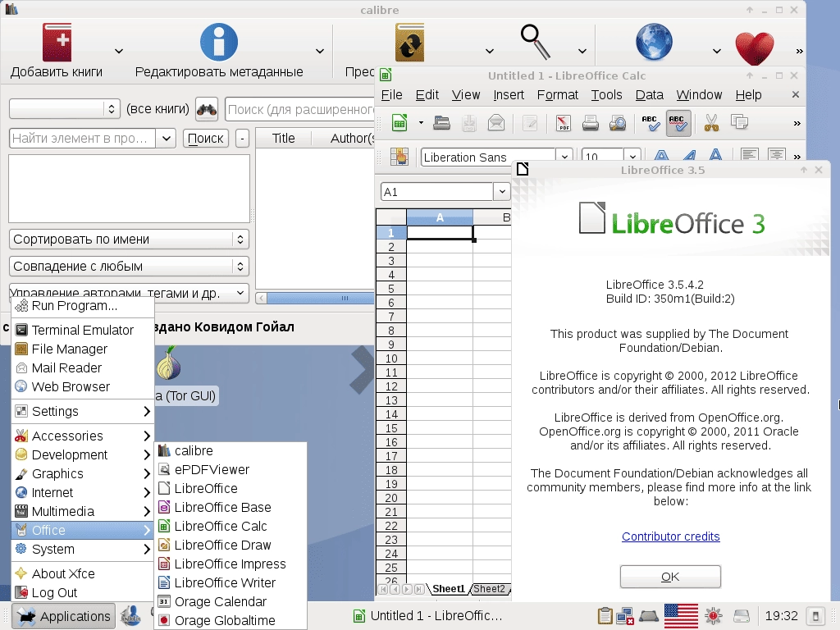The width and height of the screenshot is (840, 630).
Task: Open the Font Size dropdown arrow in Calc
Action: point(632,157)
